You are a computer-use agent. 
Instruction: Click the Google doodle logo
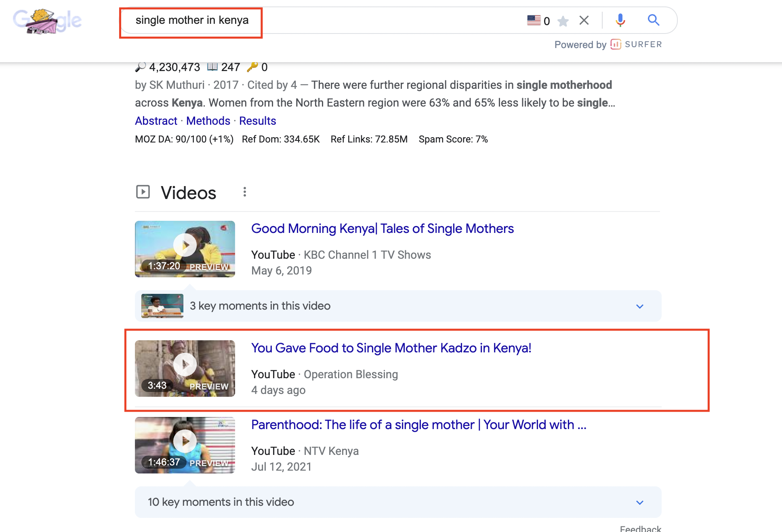(x=47, y=21)
